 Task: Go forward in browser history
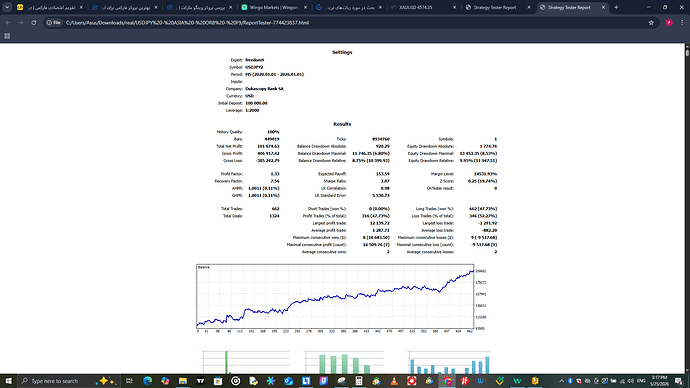coord(21,22)
